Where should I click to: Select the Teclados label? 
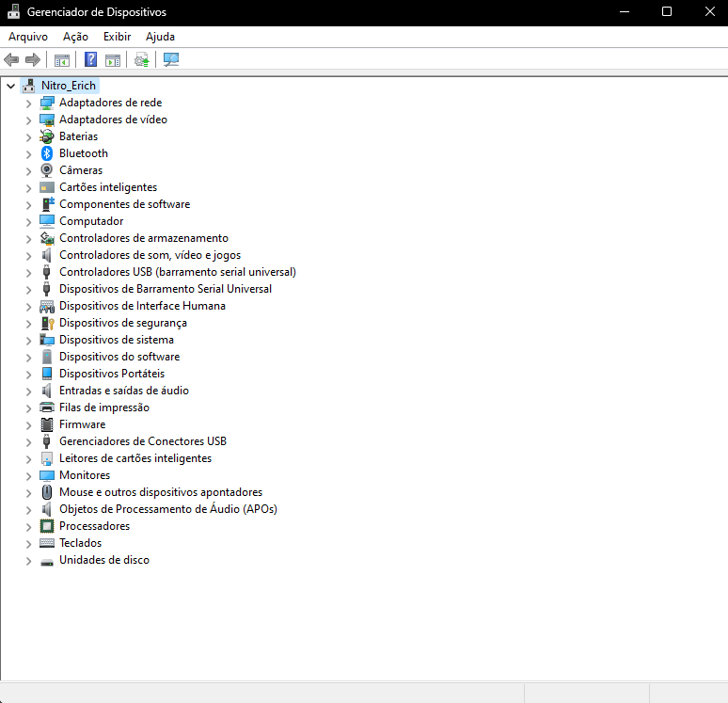click(80, 543)
